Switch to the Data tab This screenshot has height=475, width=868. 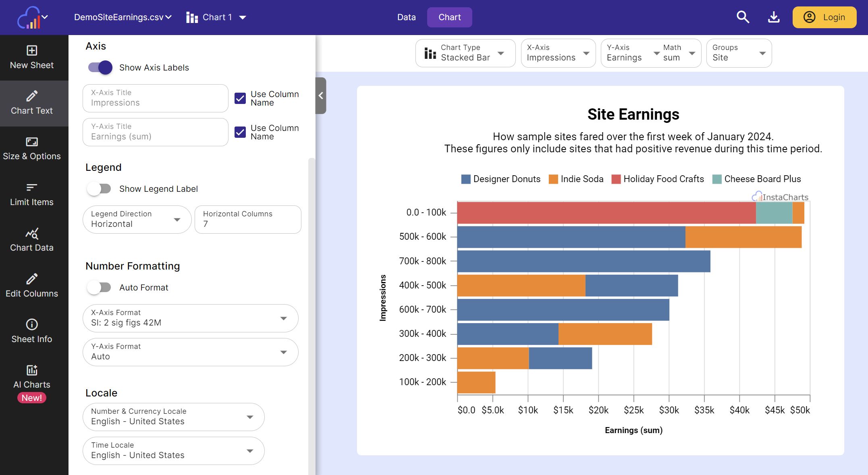[406, 17]
